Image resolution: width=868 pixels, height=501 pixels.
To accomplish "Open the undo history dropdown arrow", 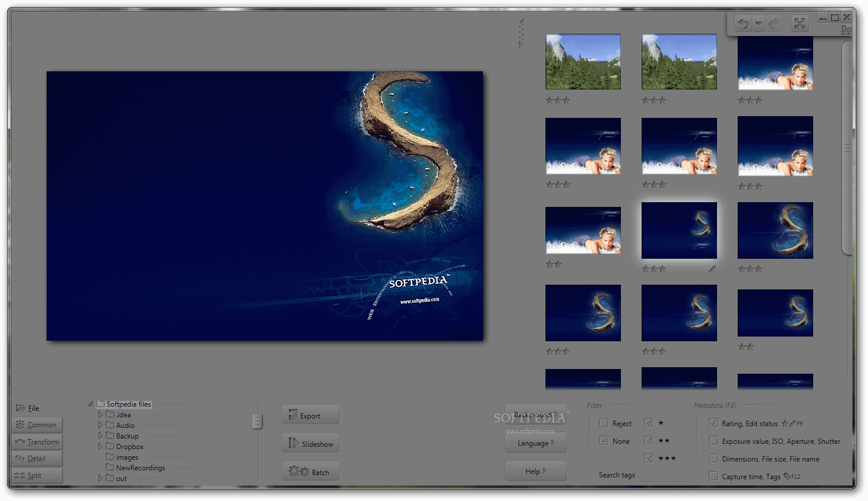I will 758,24.
